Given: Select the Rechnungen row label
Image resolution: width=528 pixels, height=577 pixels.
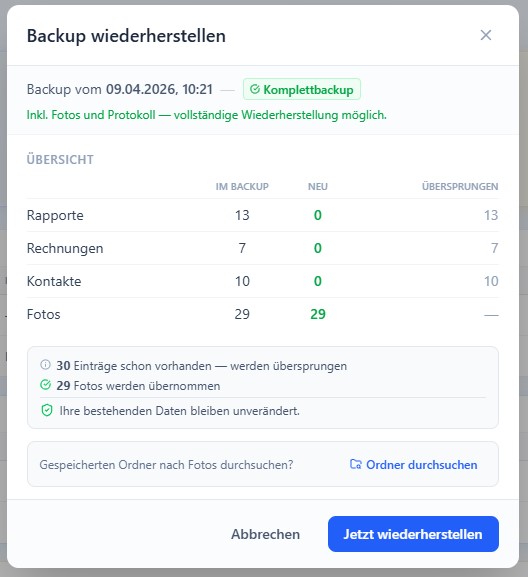Looking at the screenshot, I should [x=65, y=248].
